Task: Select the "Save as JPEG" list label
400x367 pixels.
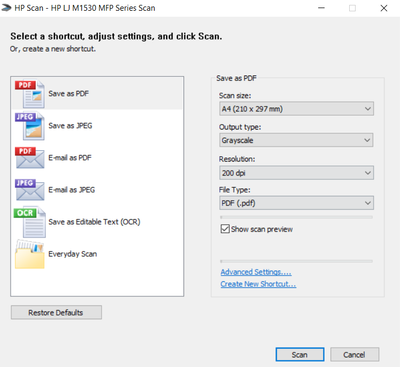Action: [70, 126]
